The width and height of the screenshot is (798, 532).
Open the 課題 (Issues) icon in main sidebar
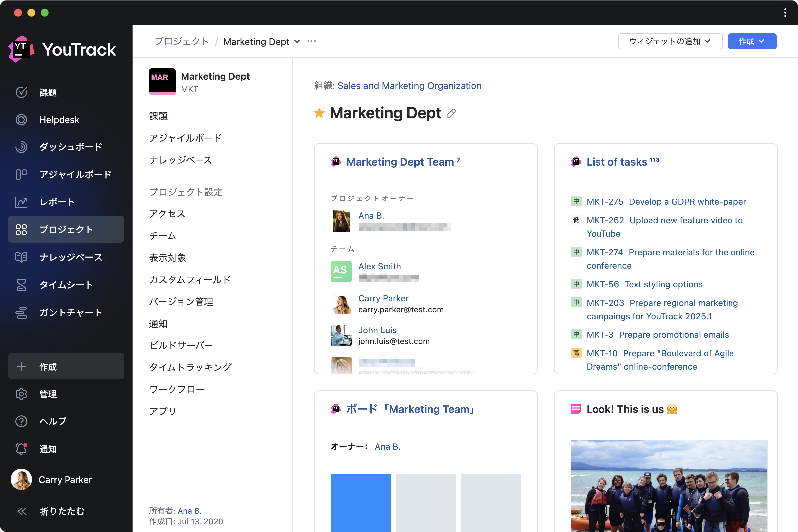21,92
